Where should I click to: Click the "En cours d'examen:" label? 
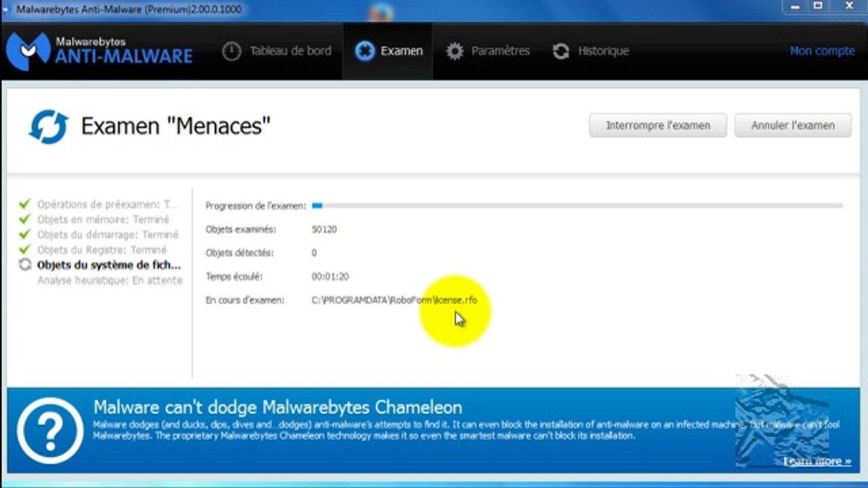pos(245,300)
